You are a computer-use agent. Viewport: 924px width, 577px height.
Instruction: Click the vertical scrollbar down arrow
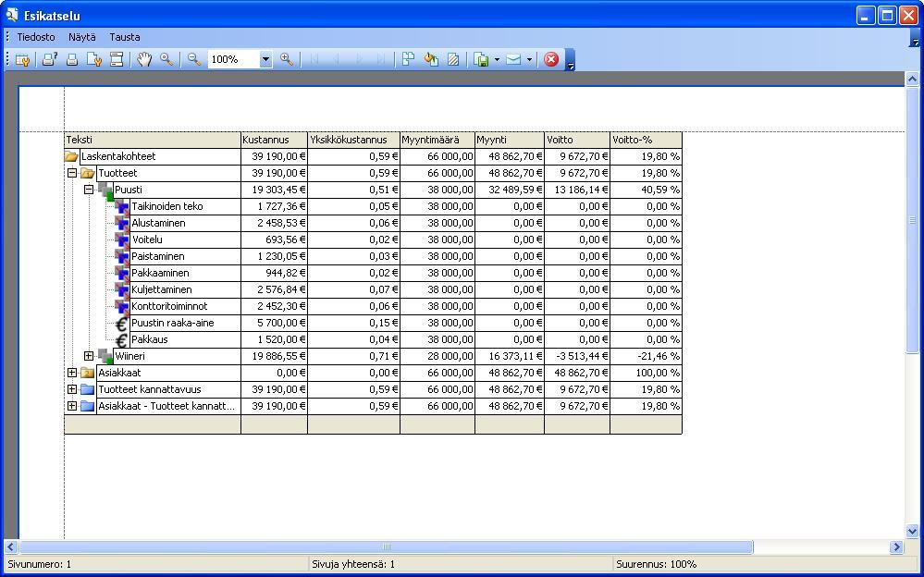click(x=912, y=531)
